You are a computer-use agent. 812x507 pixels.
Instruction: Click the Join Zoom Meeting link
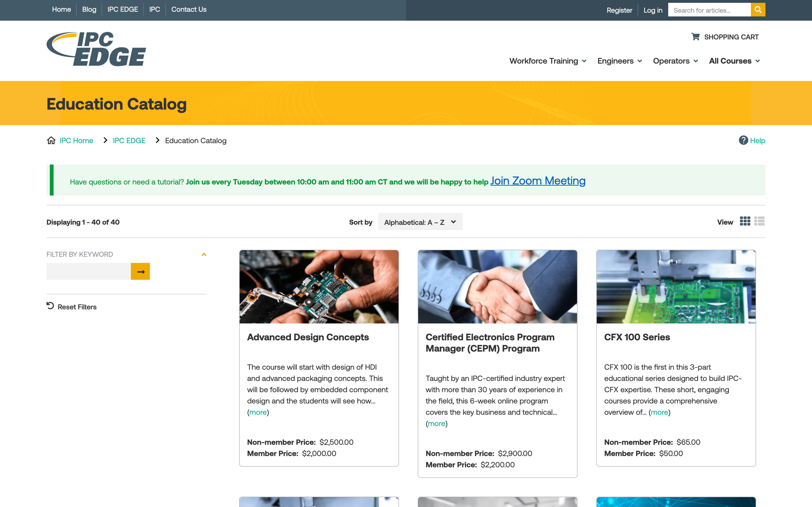[x=538, y=181]
